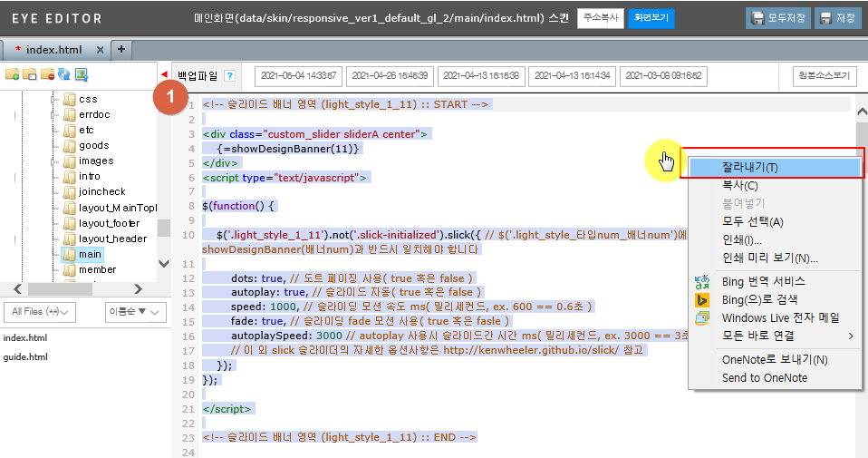868x458 pixels.
Task: Click the delete folder icon with red minus
Action: [x=47, y=74]
